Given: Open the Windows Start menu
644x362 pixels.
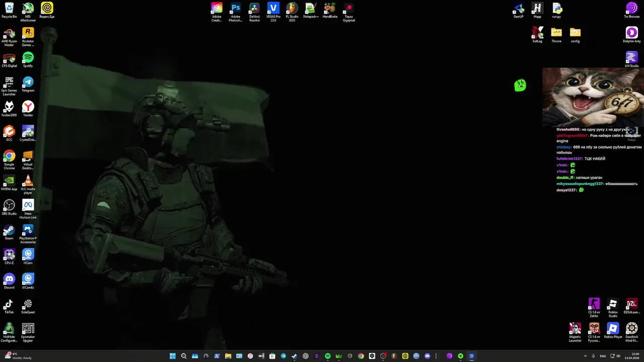Looking at the screenshot, I should point(173,356).
